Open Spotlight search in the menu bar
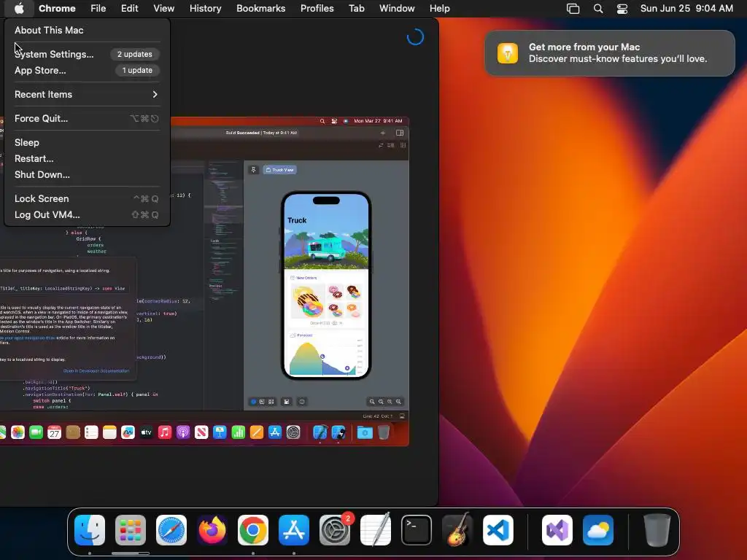 pos(598,9)
